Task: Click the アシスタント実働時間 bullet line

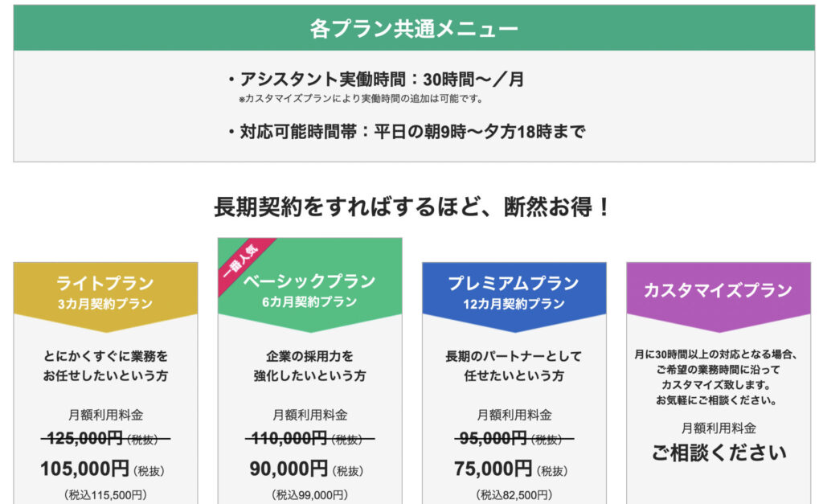Action: tap(376, 80)
